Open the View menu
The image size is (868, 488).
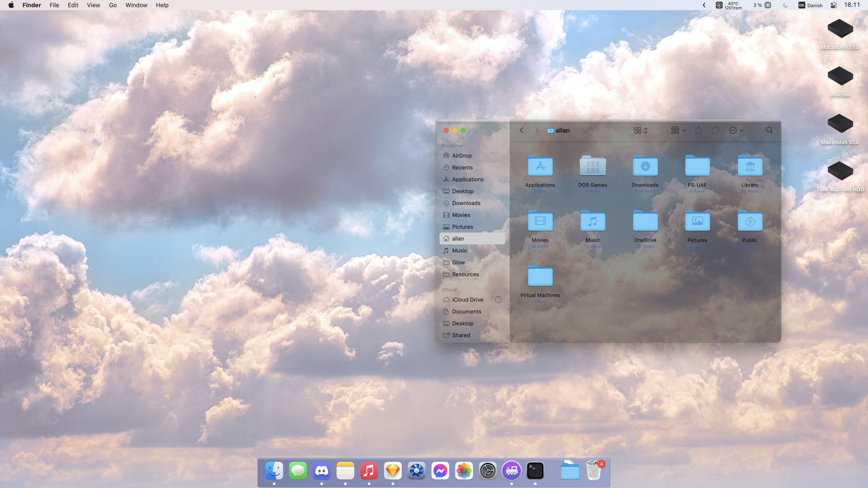tap(93, 5)
